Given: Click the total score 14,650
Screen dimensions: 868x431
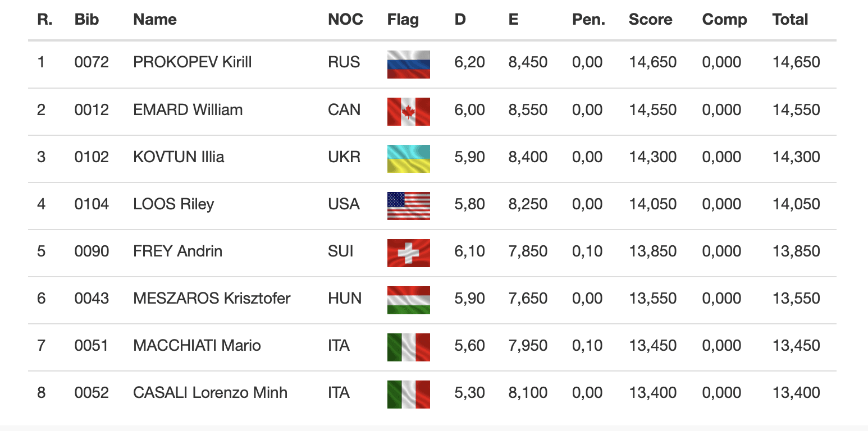Looking at the screenshot, I should click(x=796, y=62).
